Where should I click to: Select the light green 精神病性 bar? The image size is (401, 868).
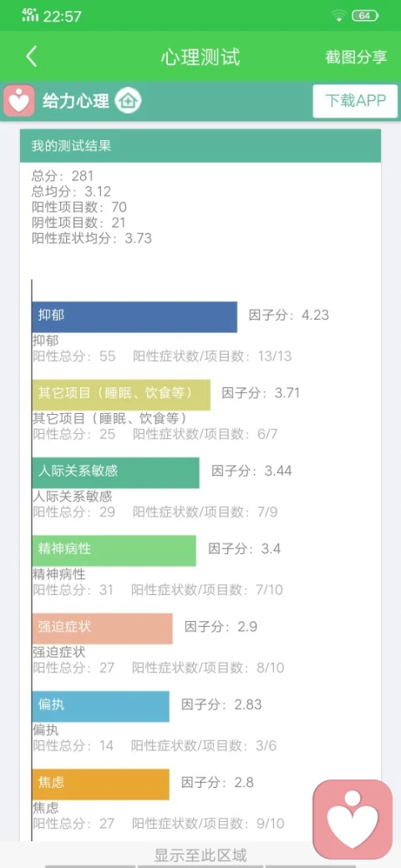pyautogui.click(x=114, y=551)
